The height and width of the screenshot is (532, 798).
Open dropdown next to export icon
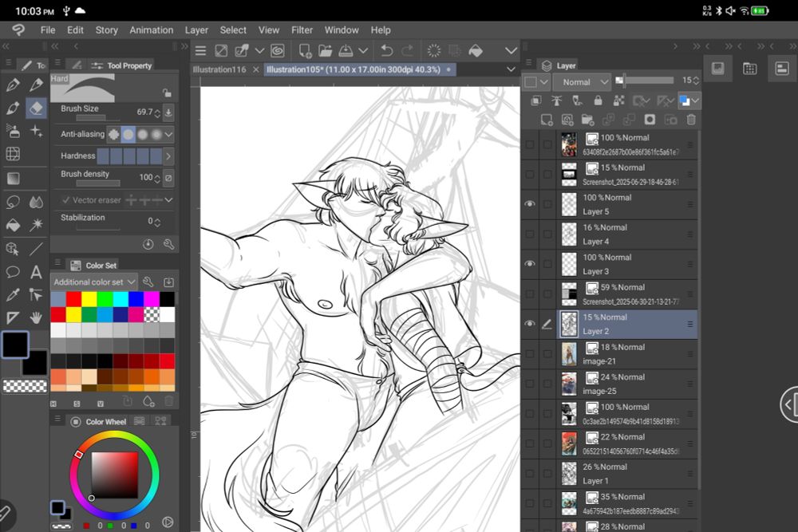tap(363, 50)
